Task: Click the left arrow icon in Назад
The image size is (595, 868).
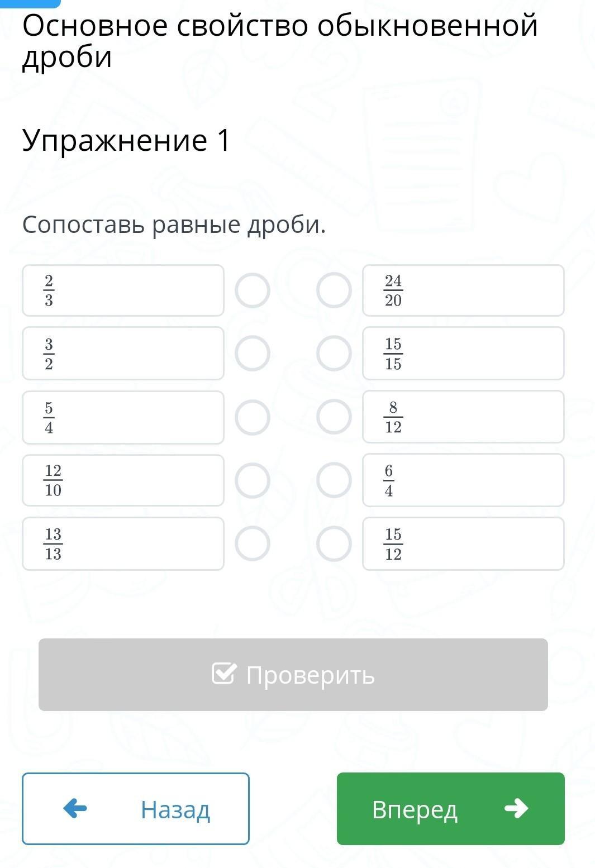Action: click(x=75, y=808)
